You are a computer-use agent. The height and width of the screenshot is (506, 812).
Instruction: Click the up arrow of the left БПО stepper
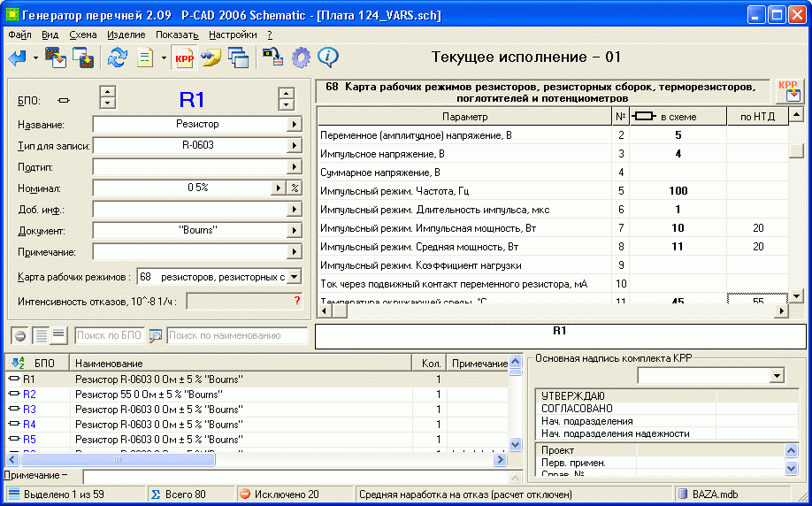pyautogui.click(x=107, y=92)
